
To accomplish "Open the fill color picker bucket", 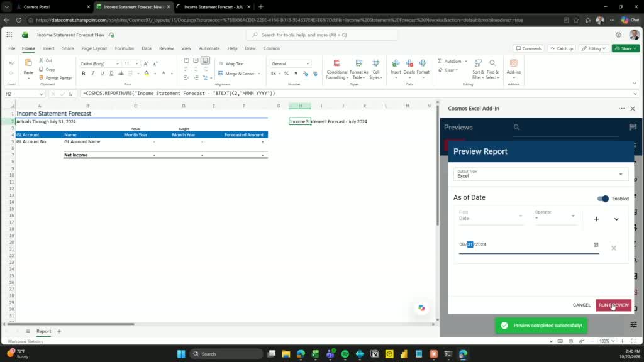I will [x=147, y=74].
